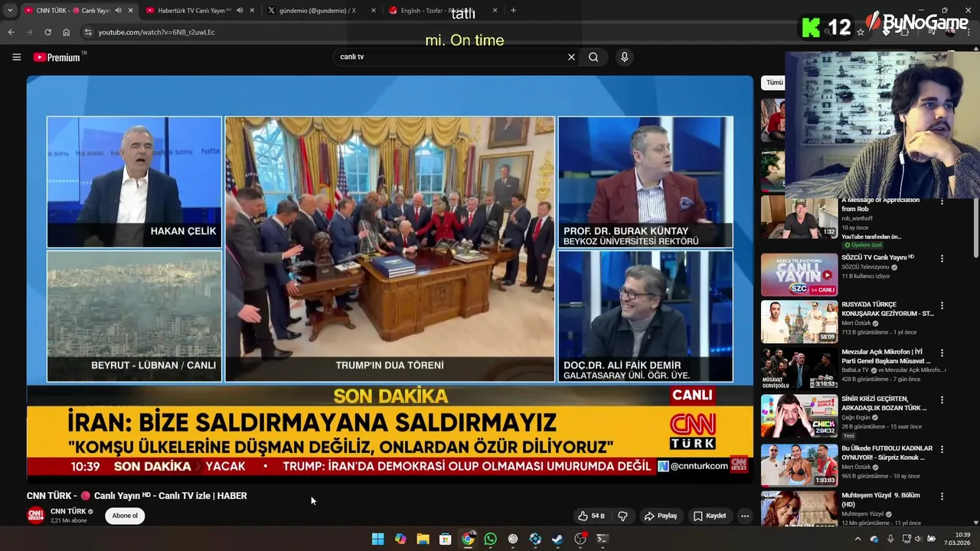Screen dimensions: 980x551
Task: Open CNN TÜRK channel name link
Action: click(68, 511)
